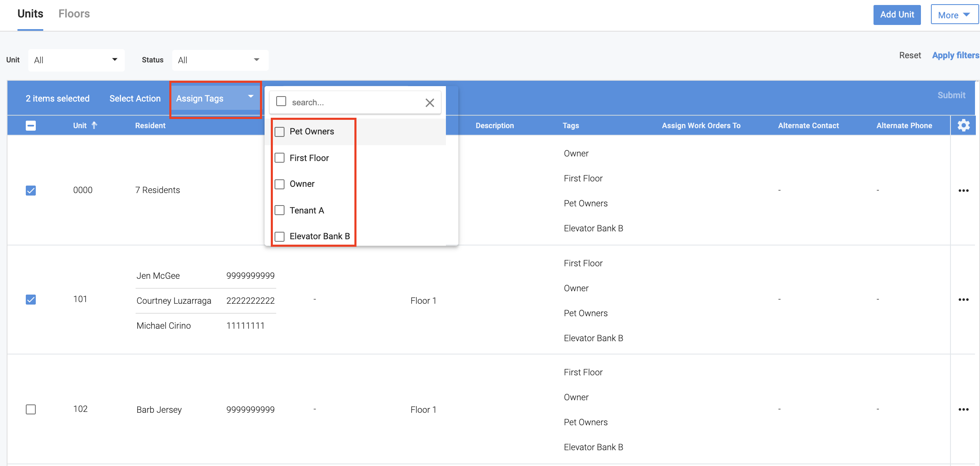The height and width of the screenshot is (466, 980).
Task: Click Unit column sort arrow
Action: tap(94, 125)
